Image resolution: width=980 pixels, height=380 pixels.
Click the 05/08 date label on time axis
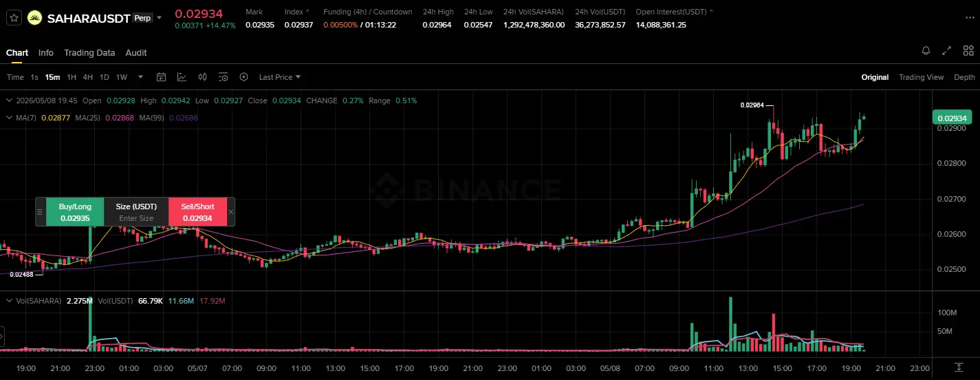pos(609,368)
